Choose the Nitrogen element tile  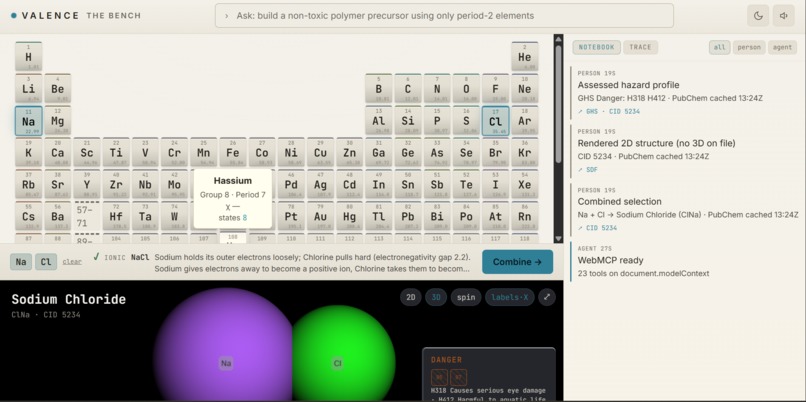click(x=437, y=88)
